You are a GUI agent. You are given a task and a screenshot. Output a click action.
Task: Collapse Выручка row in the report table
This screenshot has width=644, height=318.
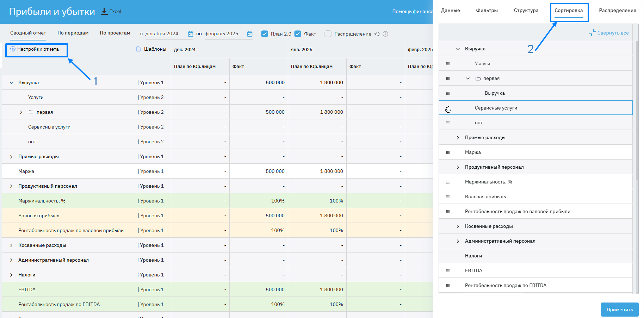11,83
